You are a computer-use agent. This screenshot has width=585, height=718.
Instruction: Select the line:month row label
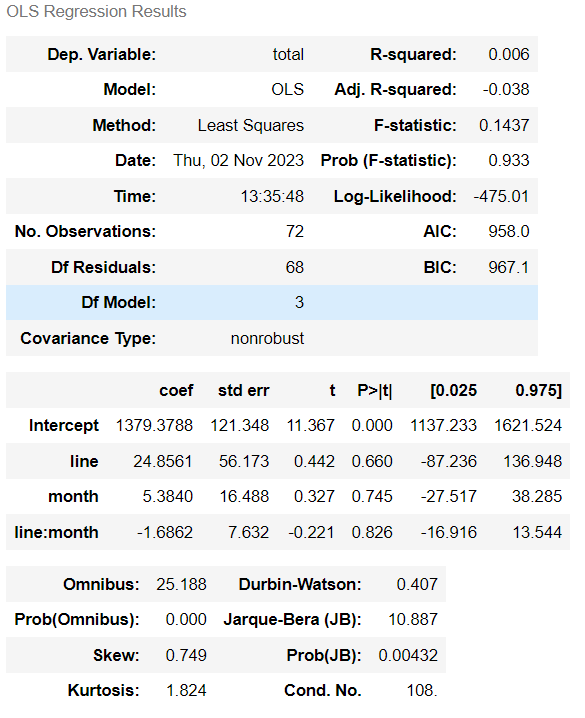pyautogui.click(x=56, y=533)
